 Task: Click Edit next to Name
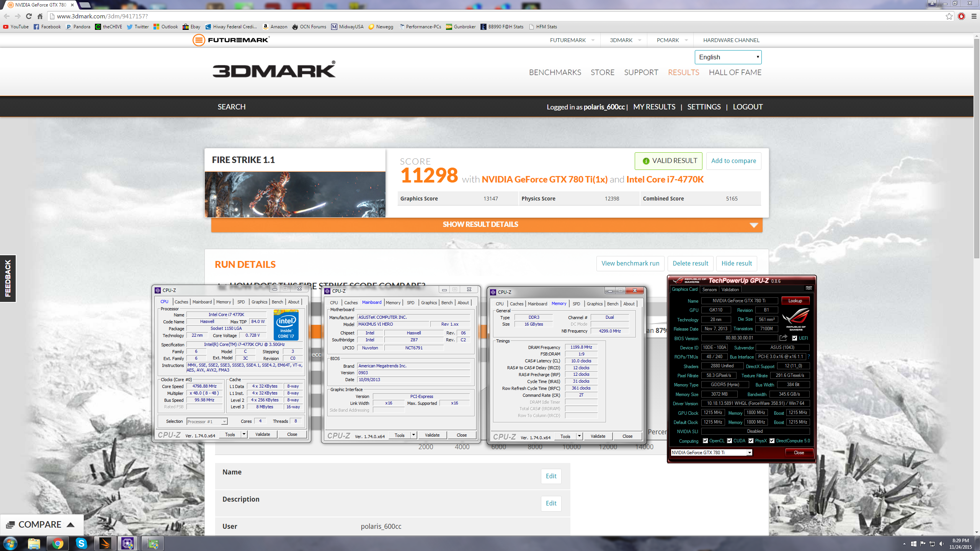point(551,476)
